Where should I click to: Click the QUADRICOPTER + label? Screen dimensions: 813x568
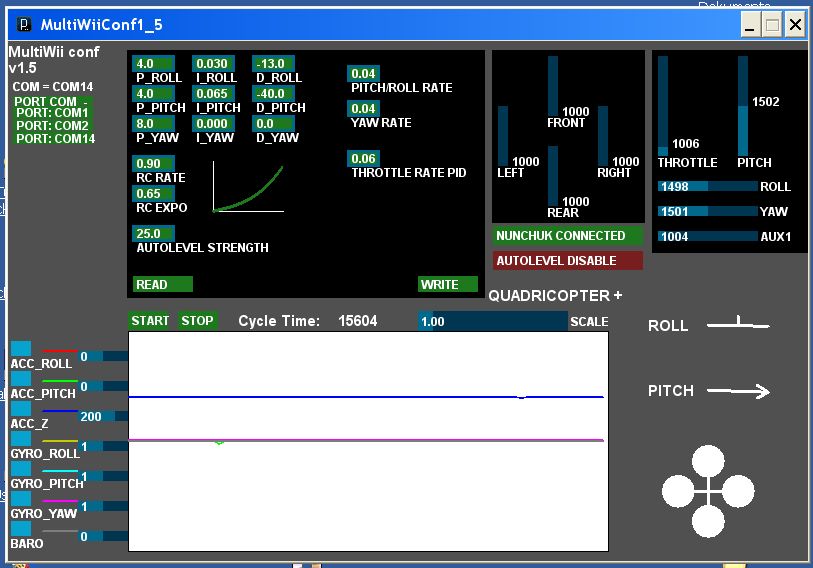pyautogui.click(x=555, y=296)
